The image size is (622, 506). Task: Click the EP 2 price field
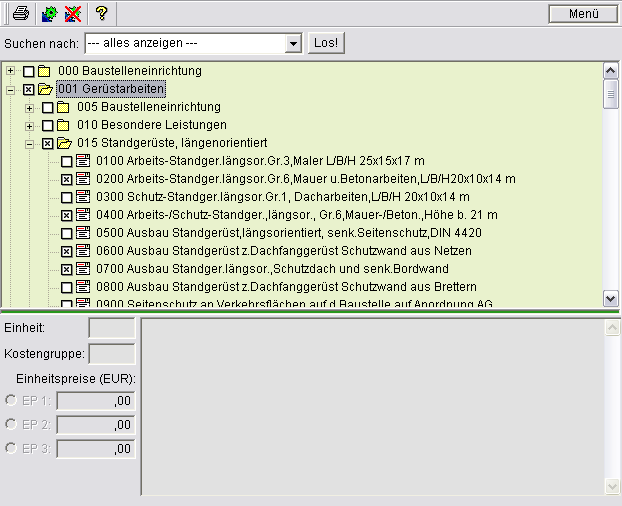tap(96, 425)
